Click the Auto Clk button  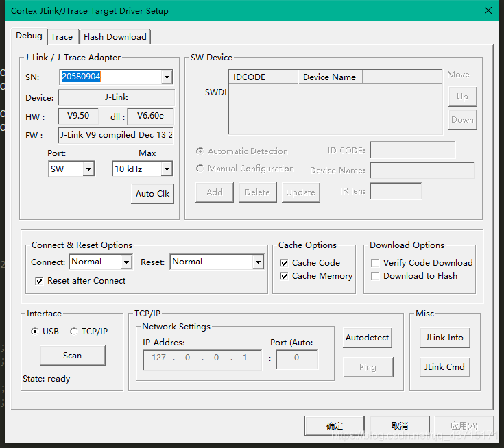pyautogui.click(x=153, y=194)
